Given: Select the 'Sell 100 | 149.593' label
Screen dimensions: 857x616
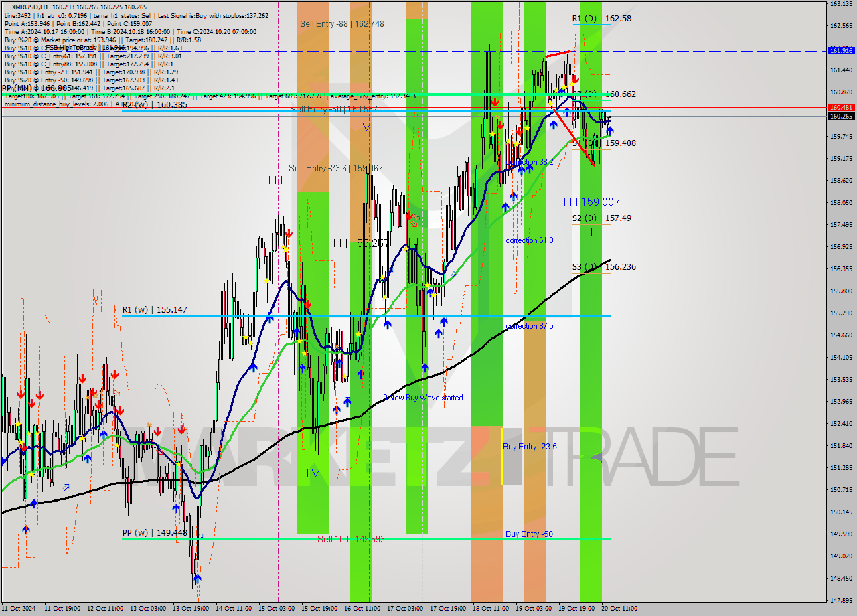Looking at the screenshot, I should [351, 539].
